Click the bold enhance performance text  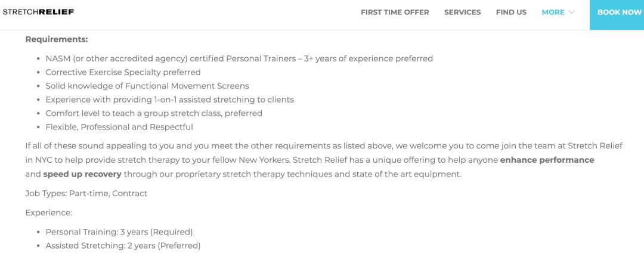pos(547,160)
